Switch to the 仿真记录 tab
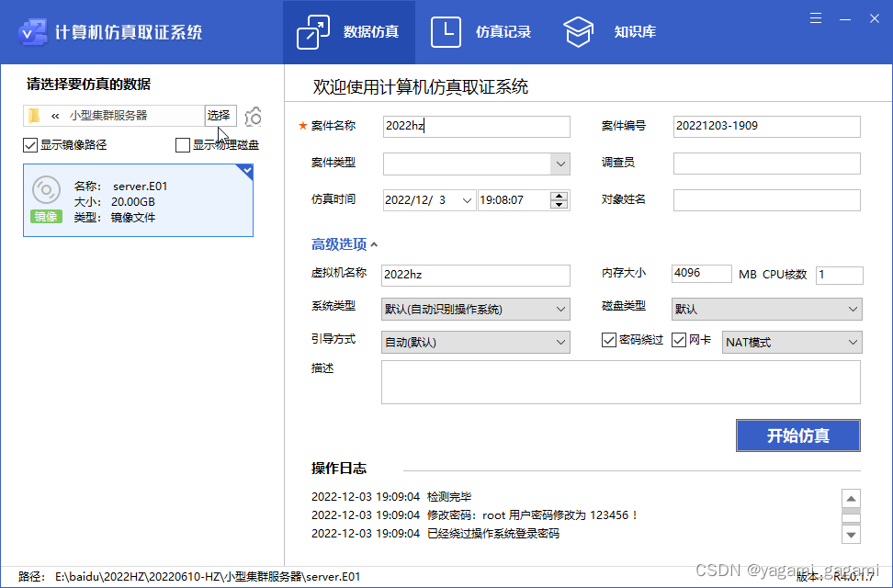 pyautogui.click(x=481, y=32)
